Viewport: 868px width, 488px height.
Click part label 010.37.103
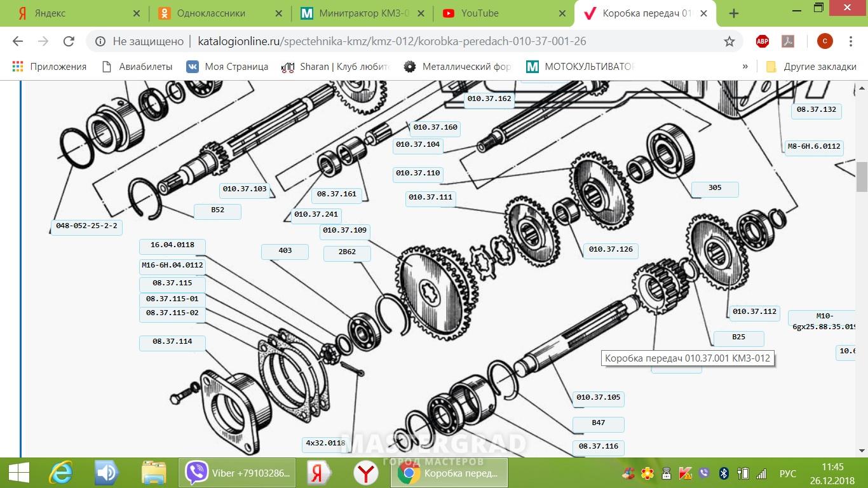[245, 189]
